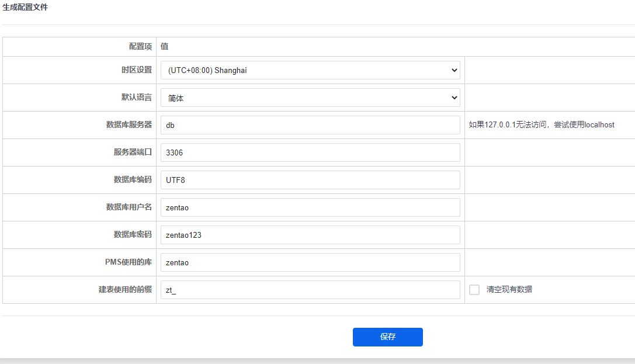Click the 数据库密码 label

click(x=133, y=234)
